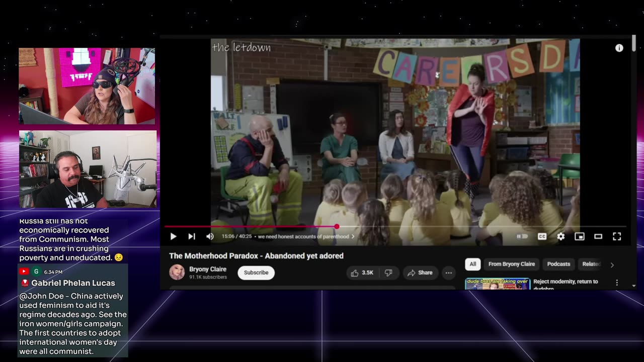Toggle the autoplay switch
The image size is (644, 362).
pos(522,236)
